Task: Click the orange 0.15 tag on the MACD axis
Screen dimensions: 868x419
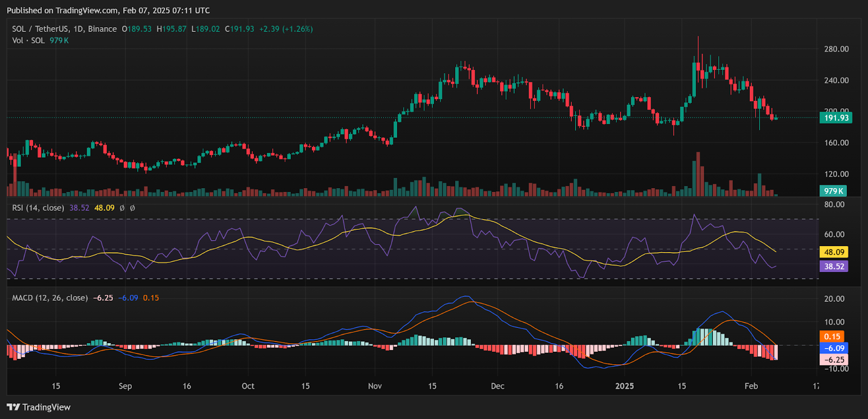Action: 832,337
